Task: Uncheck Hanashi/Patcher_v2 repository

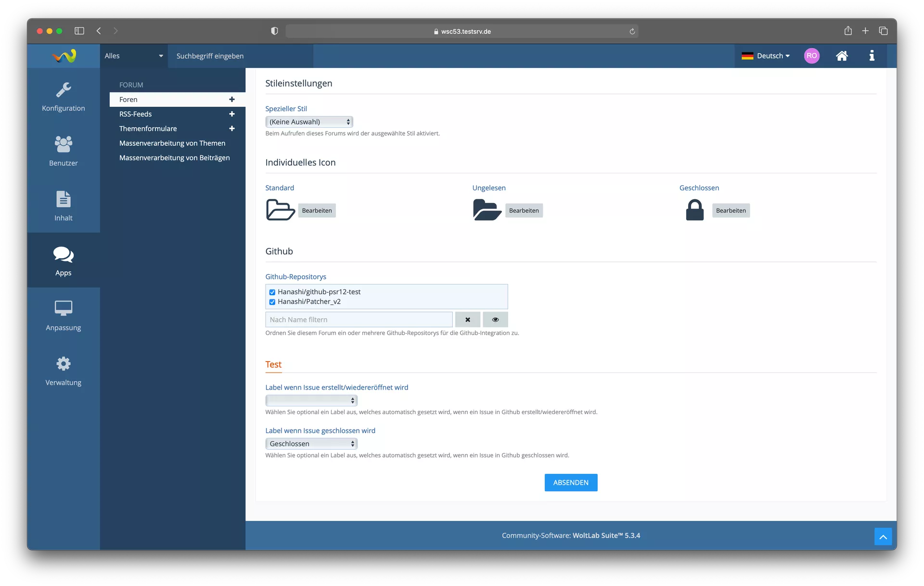Action: tap(272, 302)
